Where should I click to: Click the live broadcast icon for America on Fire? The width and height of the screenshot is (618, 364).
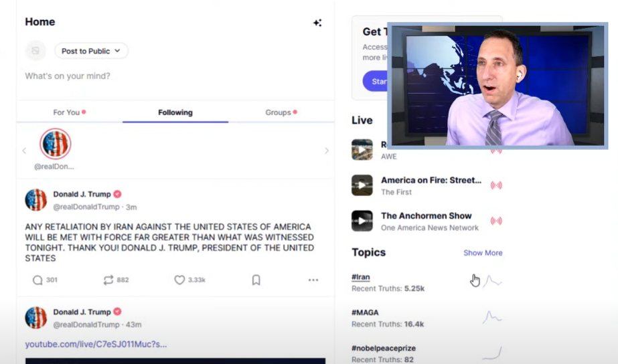[496, 185]
